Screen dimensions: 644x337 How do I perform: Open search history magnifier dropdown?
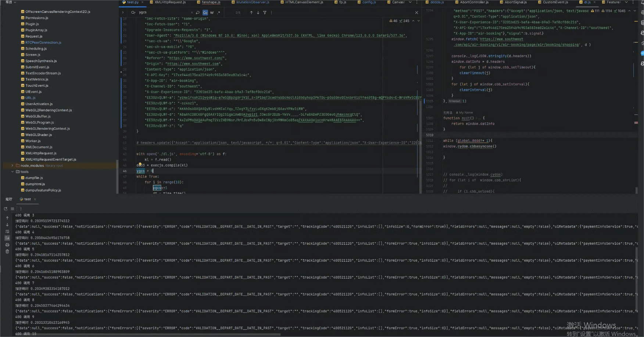click(133, 12)
